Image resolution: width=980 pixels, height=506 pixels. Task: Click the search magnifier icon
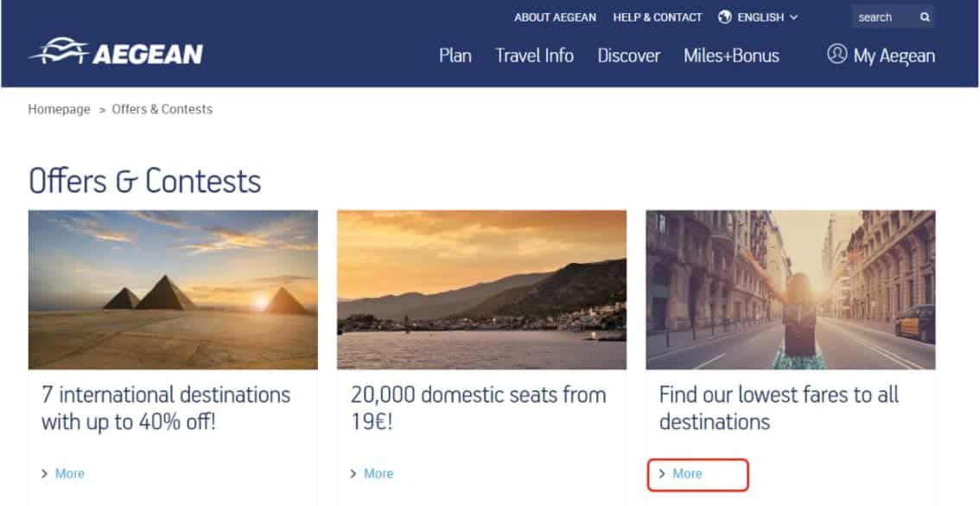[x=925, y=17]
